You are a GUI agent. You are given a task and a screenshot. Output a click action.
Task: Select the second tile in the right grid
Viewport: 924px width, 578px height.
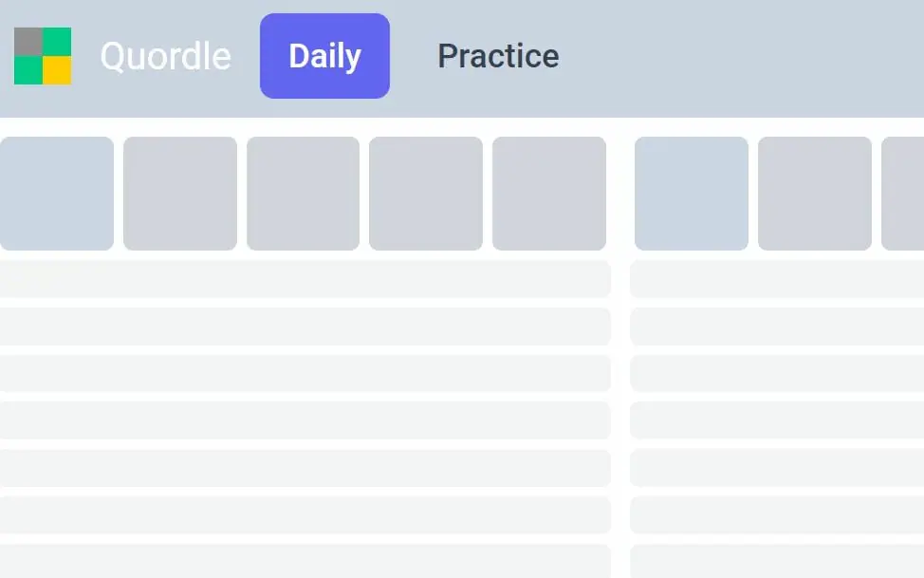point(813,193)
